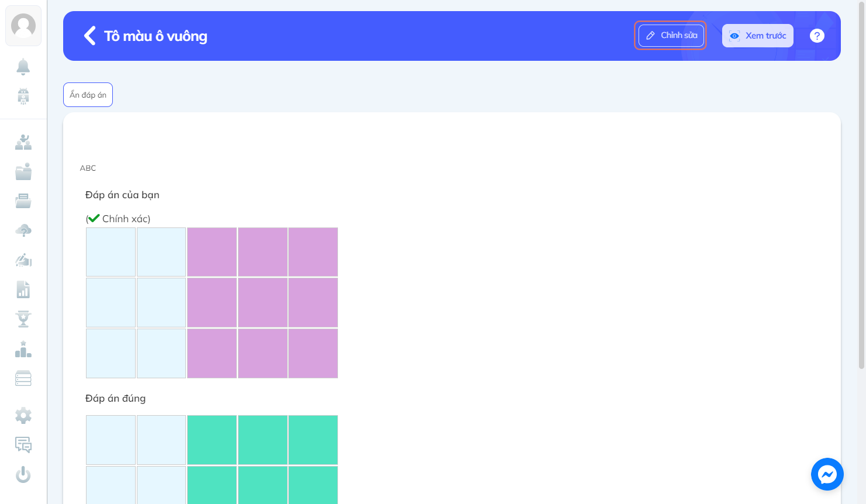The image size is (866, 504).
Task: Open the hand-writing pencil icon
Action: tap(23, 260)
